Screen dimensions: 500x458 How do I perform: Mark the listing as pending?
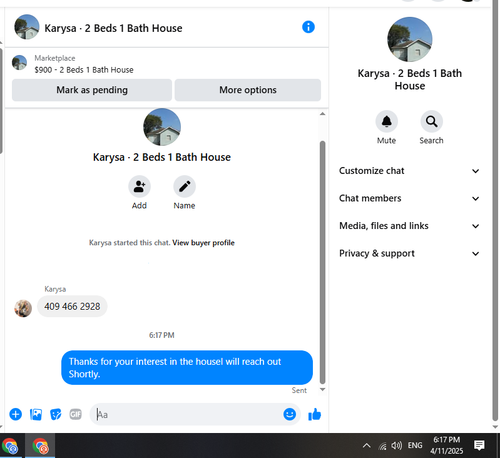pos(92,90)
